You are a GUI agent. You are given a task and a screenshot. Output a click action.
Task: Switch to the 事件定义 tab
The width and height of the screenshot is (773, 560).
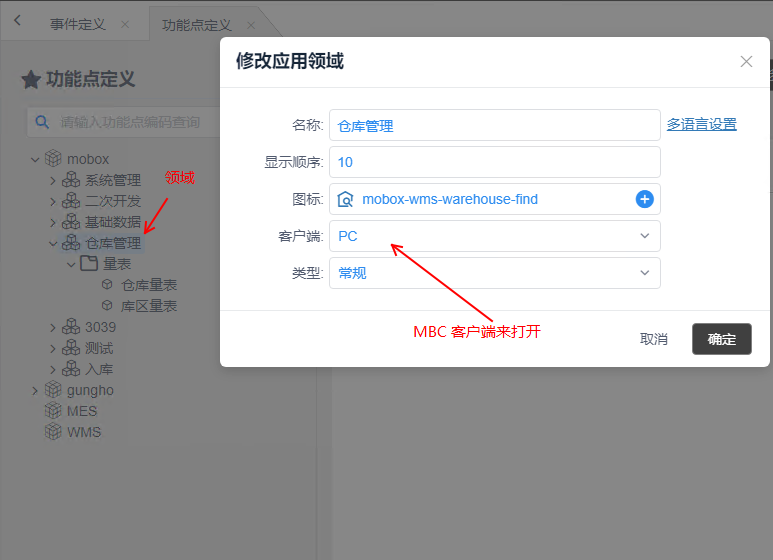78,24
